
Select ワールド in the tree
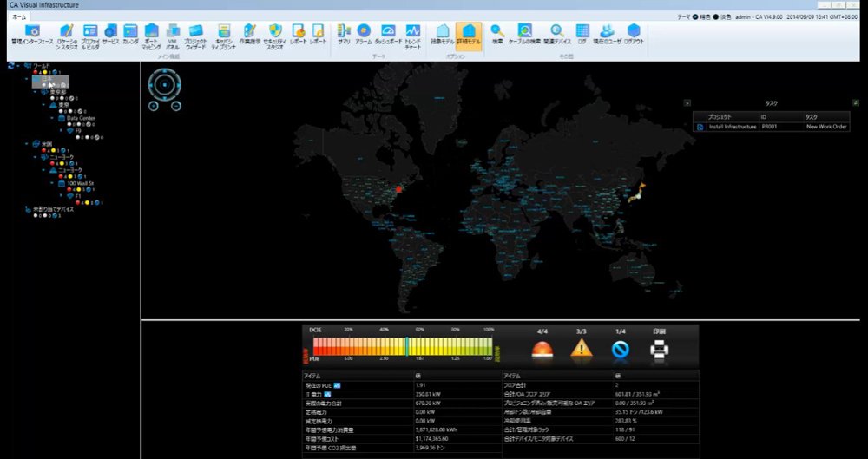42,66
